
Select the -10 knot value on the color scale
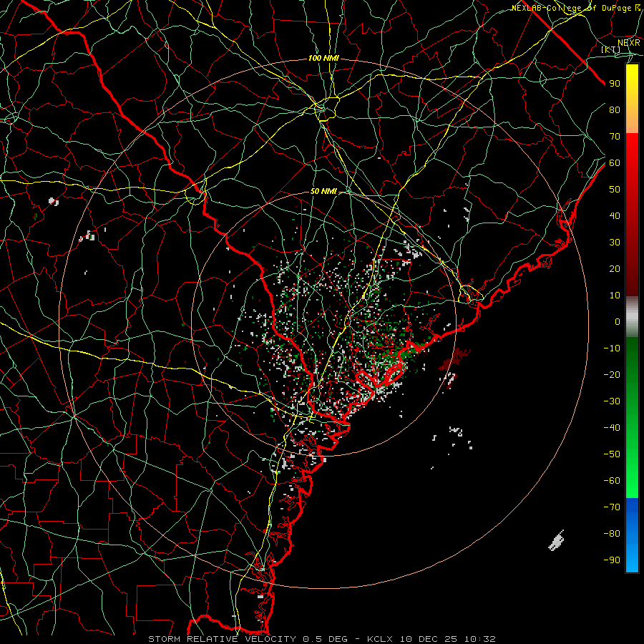pyautogui.click(x=612, y=348)
